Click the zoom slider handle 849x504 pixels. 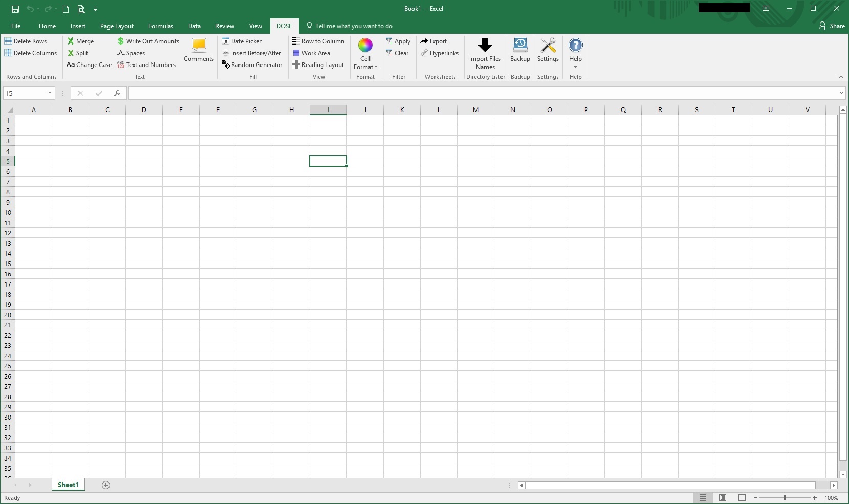785,497
